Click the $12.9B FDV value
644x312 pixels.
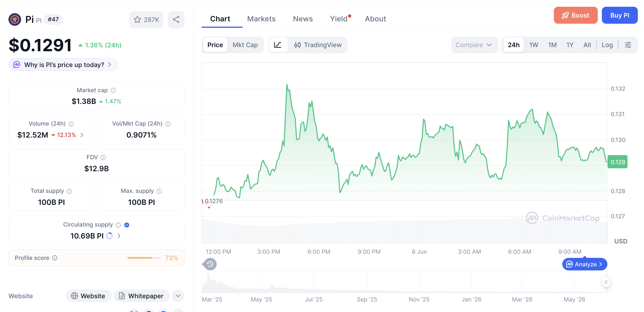97,169
